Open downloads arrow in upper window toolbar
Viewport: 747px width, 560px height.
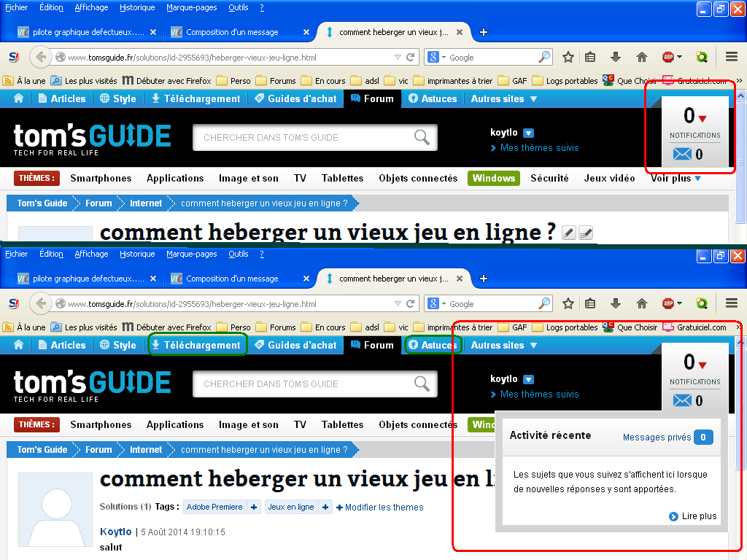[x=616, y=58]
